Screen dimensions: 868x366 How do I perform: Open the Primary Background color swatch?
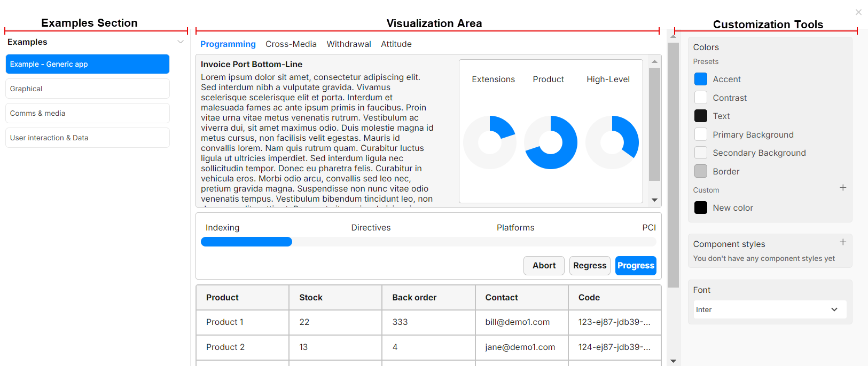tap(701, 134)
